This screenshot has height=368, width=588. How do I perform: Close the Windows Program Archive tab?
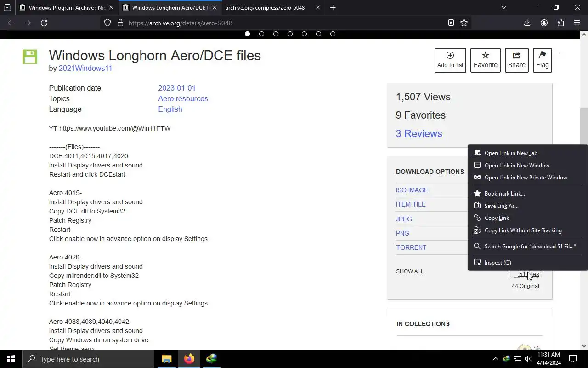111,7
